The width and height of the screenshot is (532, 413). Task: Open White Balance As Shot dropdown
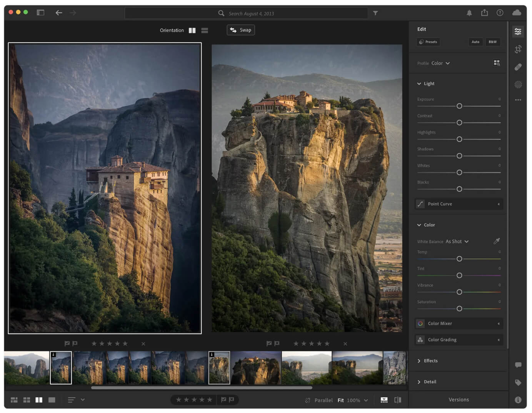[x=457, y=241]
